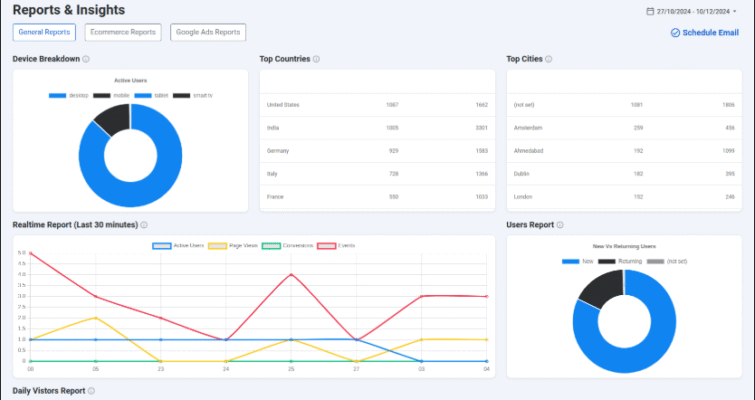
Task: Open the Realtime Report info tooltip icon
Action: tap(144, 226)
